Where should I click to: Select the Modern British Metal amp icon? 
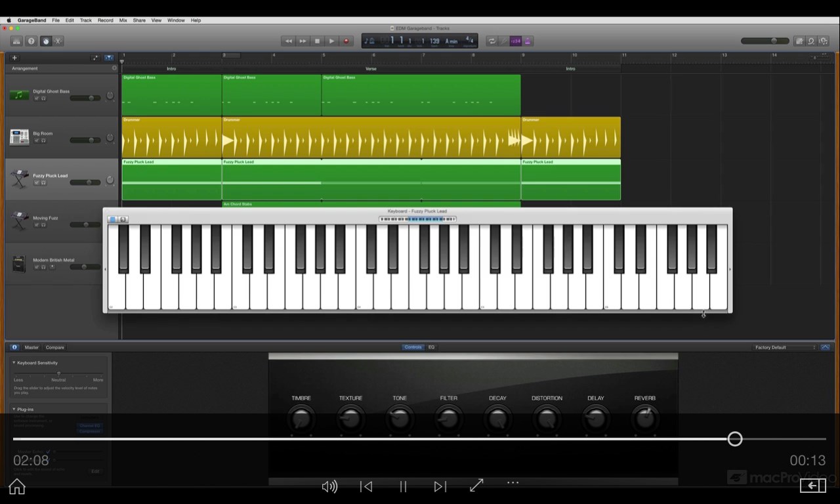click(19, 264)
